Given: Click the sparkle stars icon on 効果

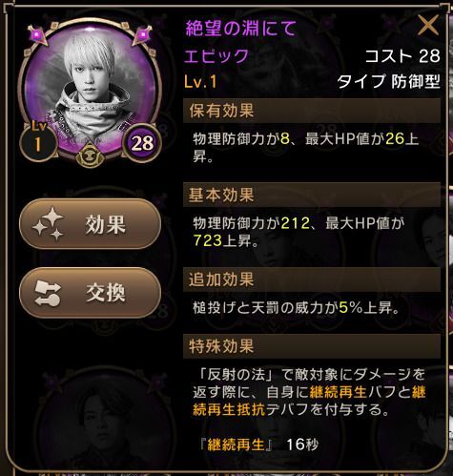Looking at the screenshot, I should pyautogui.click(x=49, y=224).
